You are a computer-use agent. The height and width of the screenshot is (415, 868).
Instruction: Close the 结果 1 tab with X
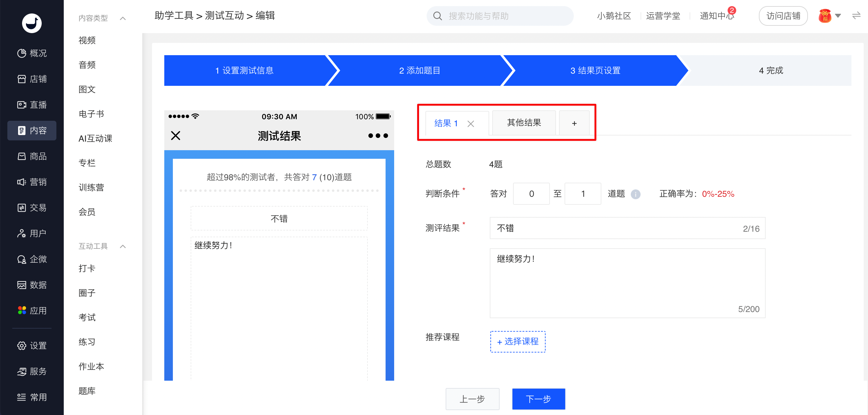(470, 124)
